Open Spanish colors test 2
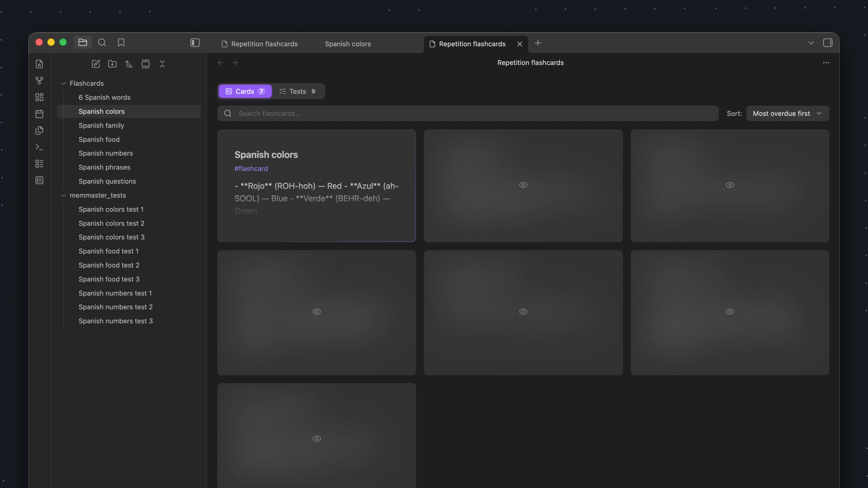This screenshot has width=868, height=488. 129,223
